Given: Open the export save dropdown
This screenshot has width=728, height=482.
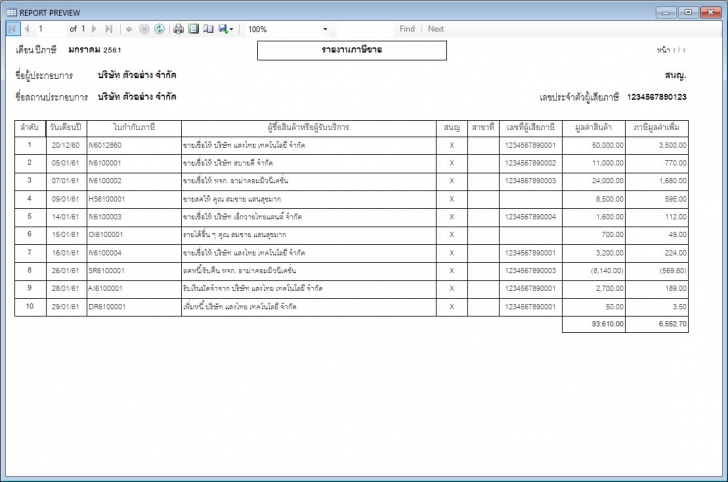Looking at the screenshot, I should (x=226, y=29).
